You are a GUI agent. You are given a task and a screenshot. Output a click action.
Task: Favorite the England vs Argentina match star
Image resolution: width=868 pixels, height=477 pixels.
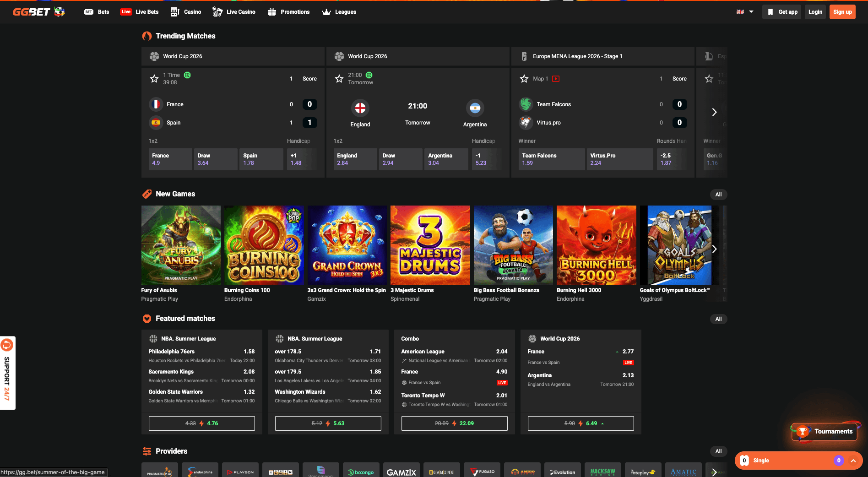coord(339,79)
